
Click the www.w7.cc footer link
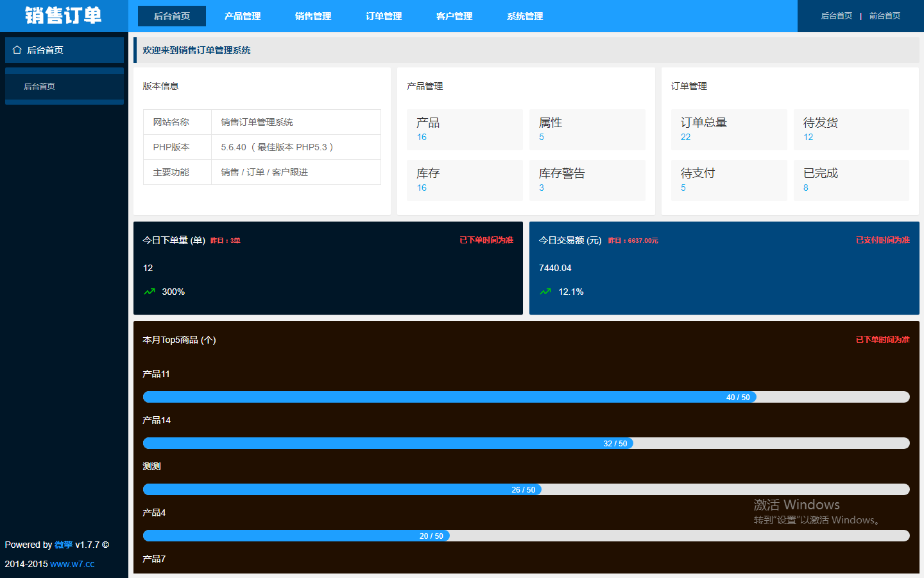click(73, 564)
